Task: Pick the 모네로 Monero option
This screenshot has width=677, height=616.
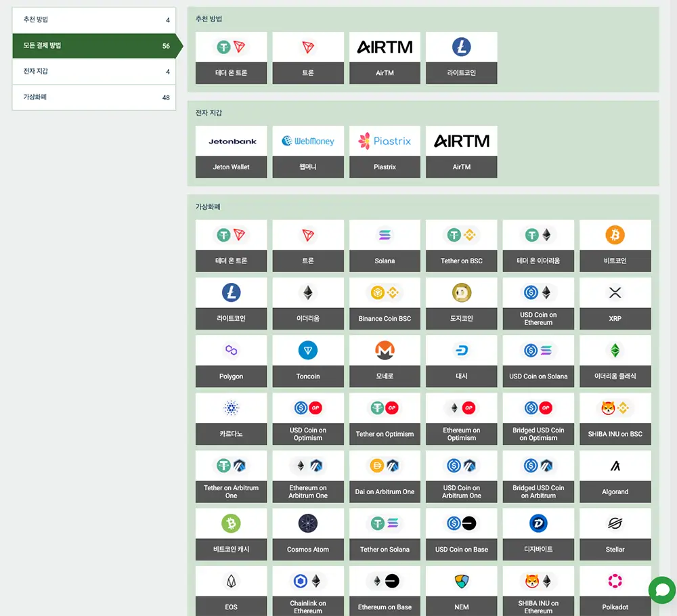Action: point(385,361)
